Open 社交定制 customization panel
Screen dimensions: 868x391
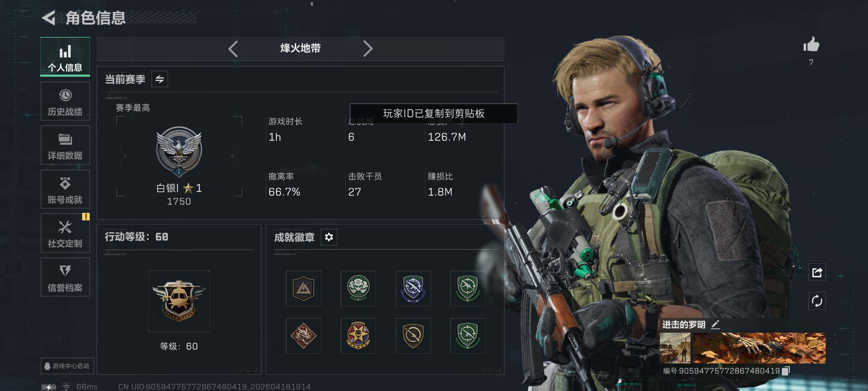coord(65,233)
